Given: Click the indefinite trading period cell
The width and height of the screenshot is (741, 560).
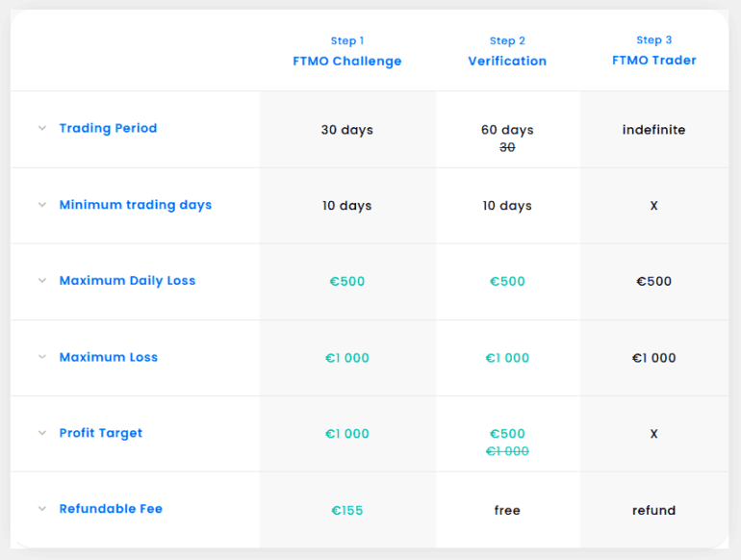Looking at the screenshot, I should tap(653, 130).
